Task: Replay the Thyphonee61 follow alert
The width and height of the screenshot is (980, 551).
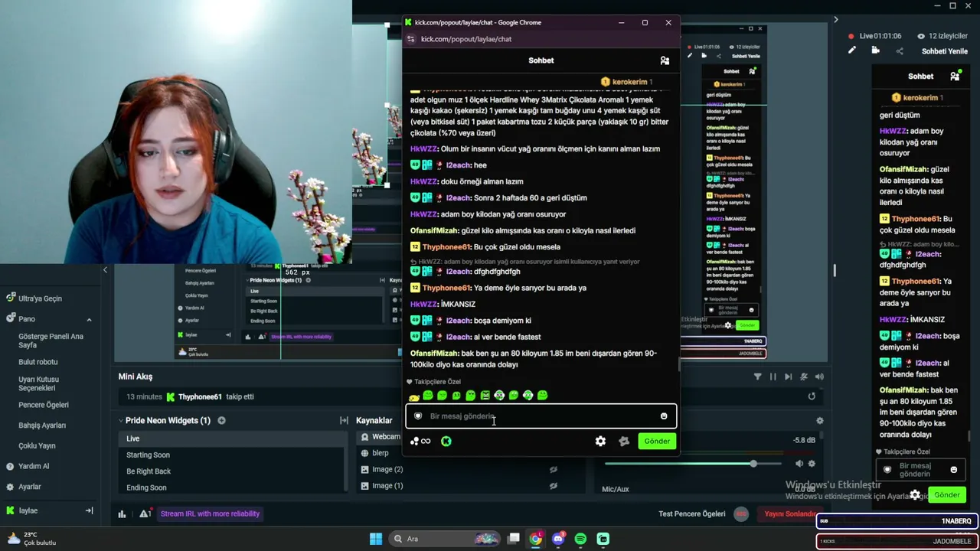Action: click(812, 396)
